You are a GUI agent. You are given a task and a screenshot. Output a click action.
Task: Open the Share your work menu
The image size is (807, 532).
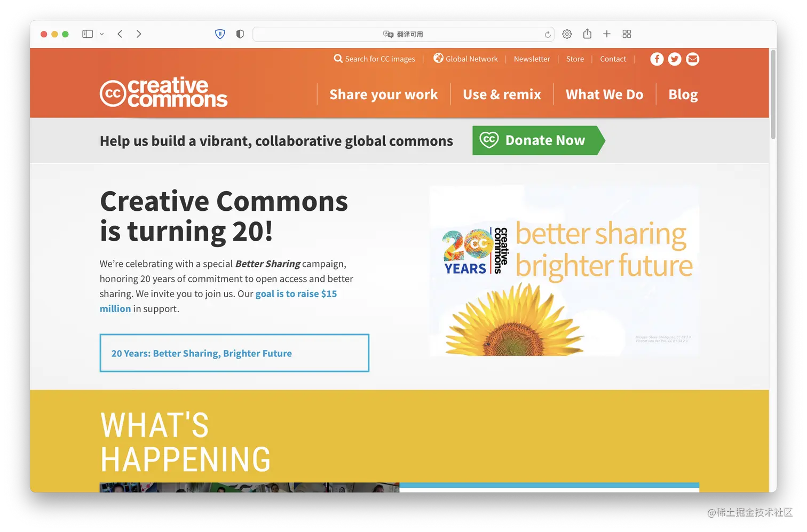[384, 94]
